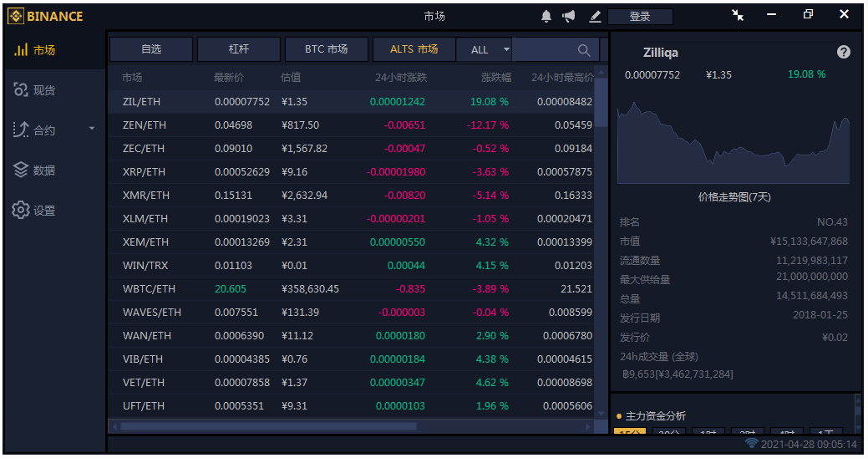Click the search magnifier icon

coord(583,50)
